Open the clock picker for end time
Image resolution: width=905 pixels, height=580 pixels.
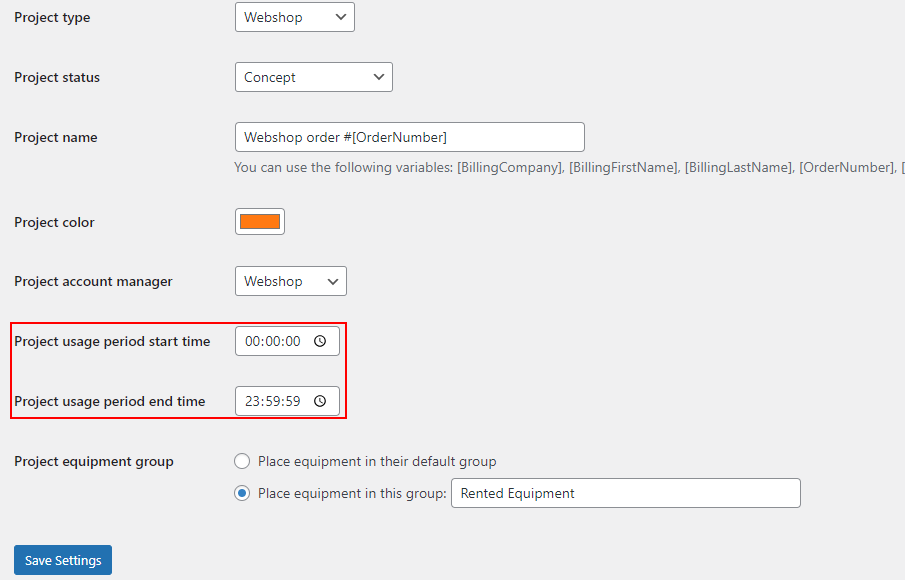tap(320, 401)
